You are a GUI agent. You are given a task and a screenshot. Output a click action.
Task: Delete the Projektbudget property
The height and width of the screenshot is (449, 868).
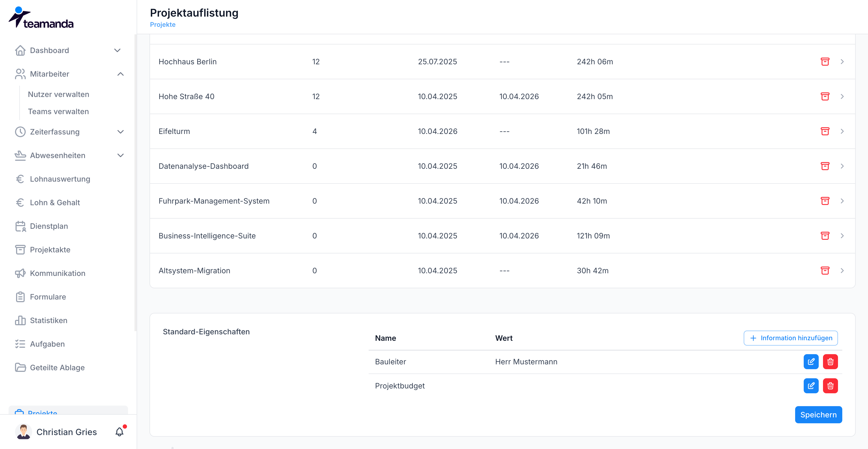click(830, 386)
